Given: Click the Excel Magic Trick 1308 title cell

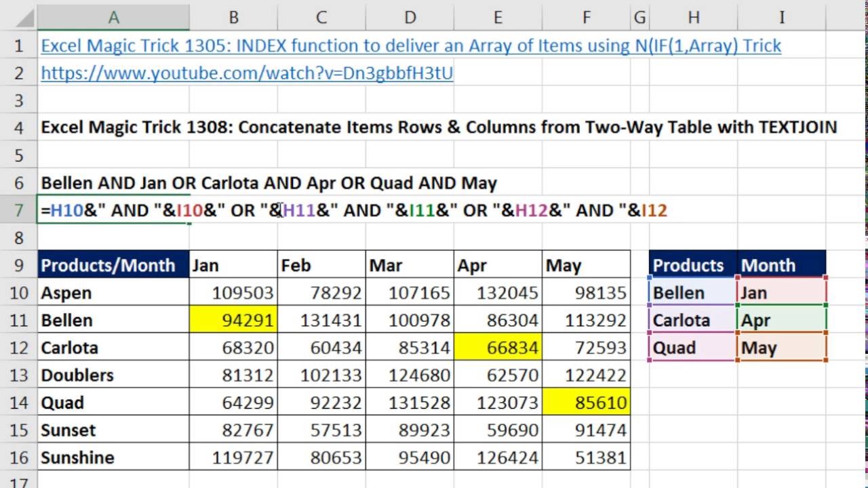Looking at the screenshot, I should [x=438, y=127].
